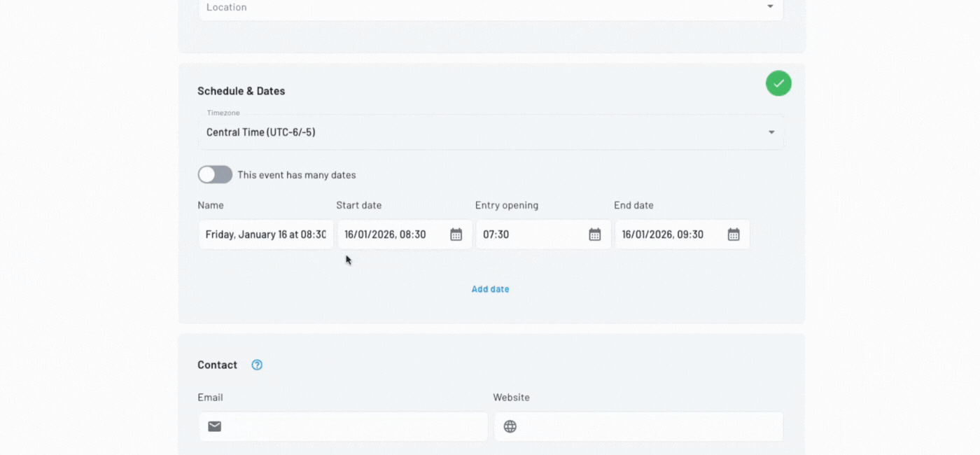Click the Add date link
Viewport: 980px width, 455px height.
tap(490, 289)
